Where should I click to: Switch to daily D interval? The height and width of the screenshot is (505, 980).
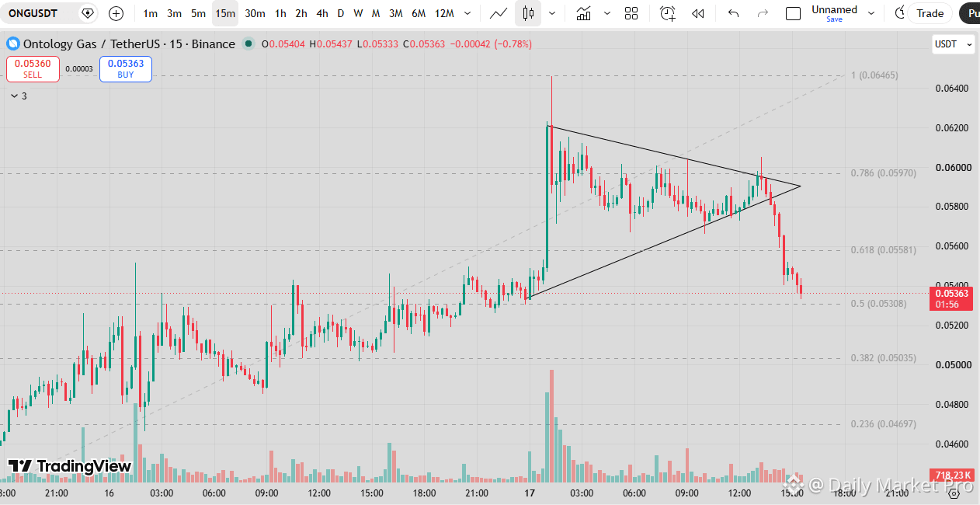[x=340, y=13]
